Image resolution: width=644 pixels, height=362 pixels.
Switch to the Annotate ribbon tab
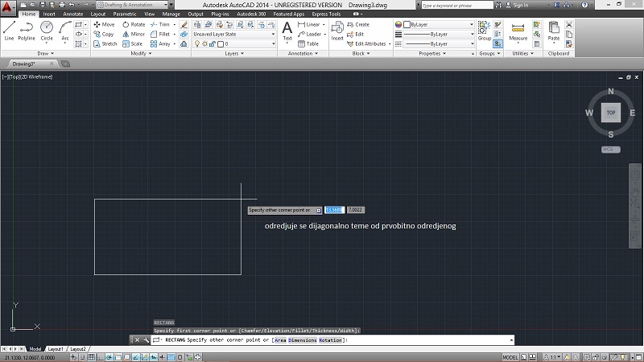[72, 14]
